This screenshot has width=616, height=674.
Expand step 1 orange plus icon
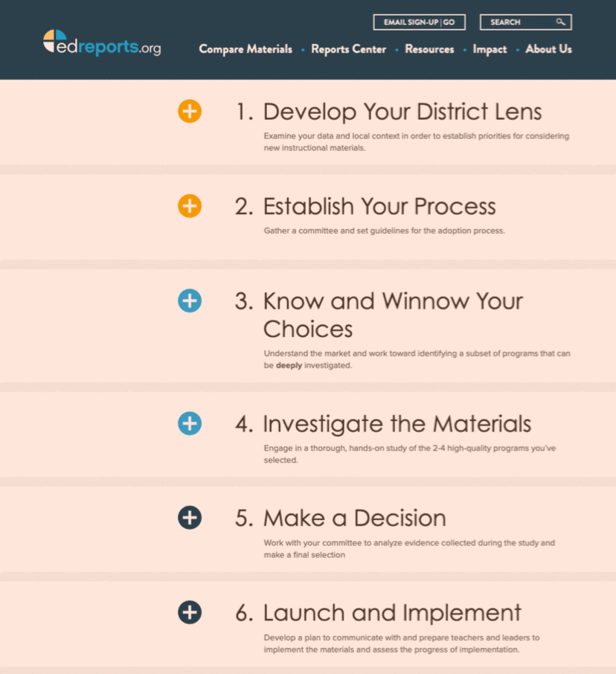click(x=190, y=112)
